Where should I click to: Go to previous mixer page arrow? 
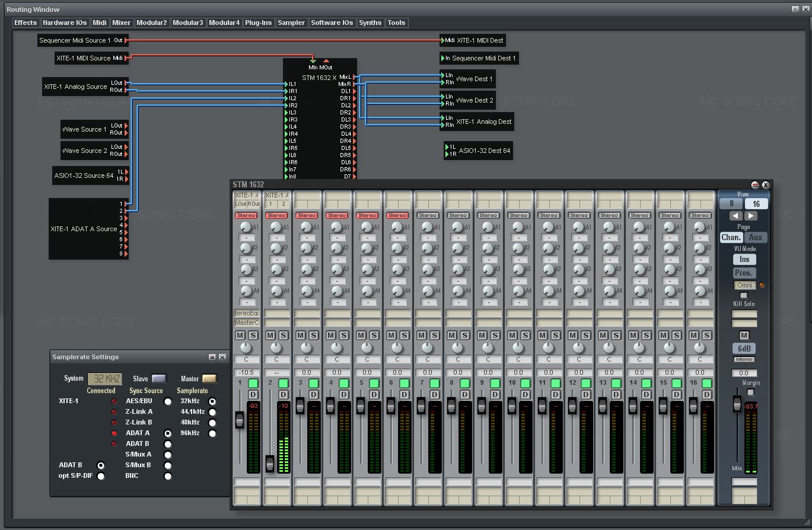click(x=736, y=216)
